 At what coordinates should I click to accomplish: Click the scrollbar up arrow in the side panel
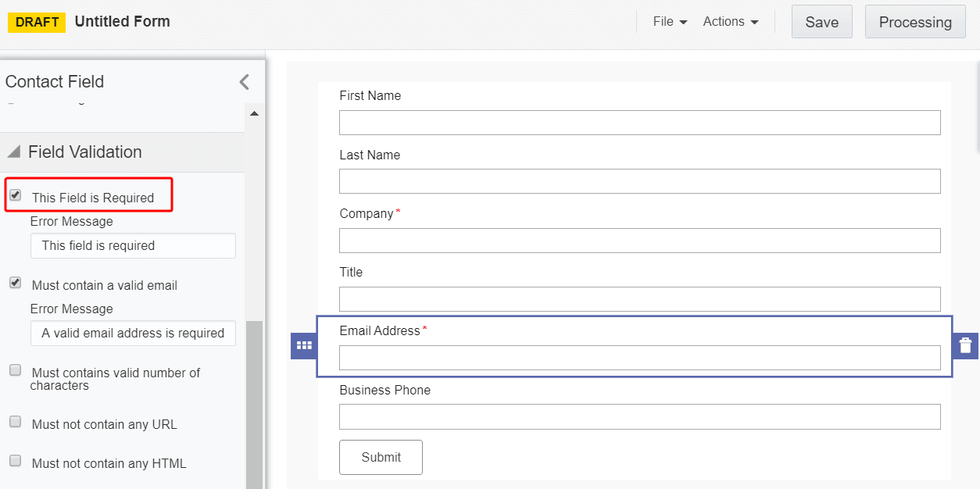254,112
